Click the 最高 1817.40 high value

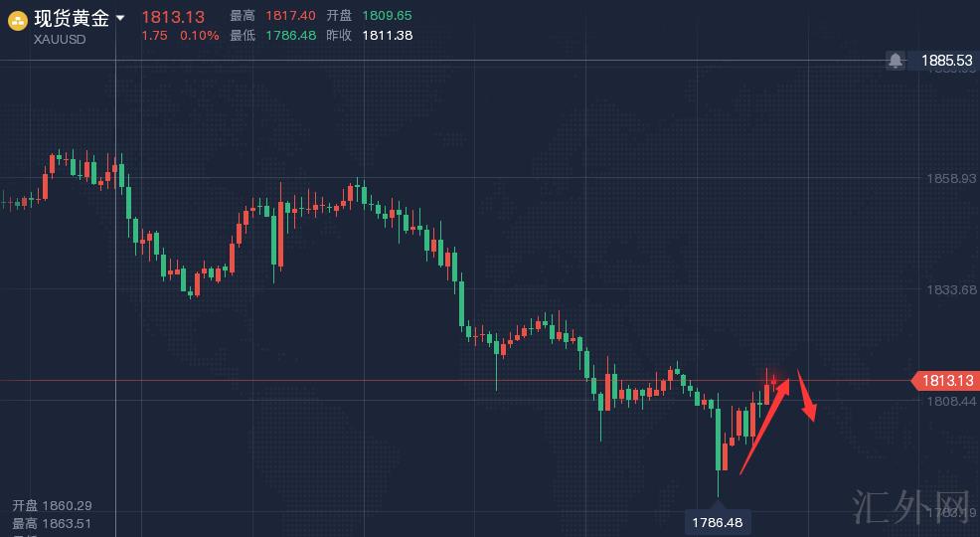click(290, 16)
